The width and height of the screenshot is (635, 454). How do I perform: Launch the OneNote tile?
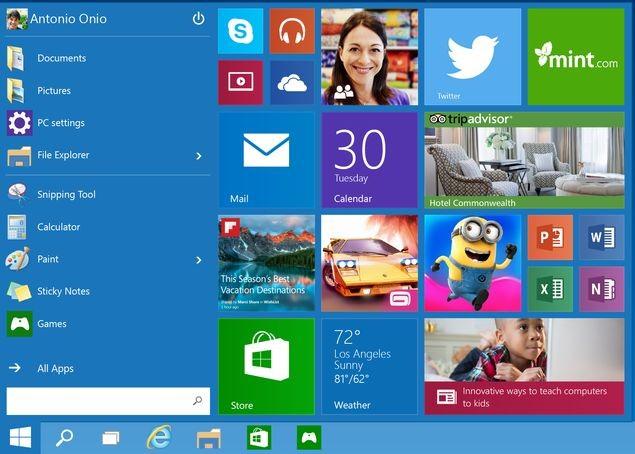(x=600, y=289)
